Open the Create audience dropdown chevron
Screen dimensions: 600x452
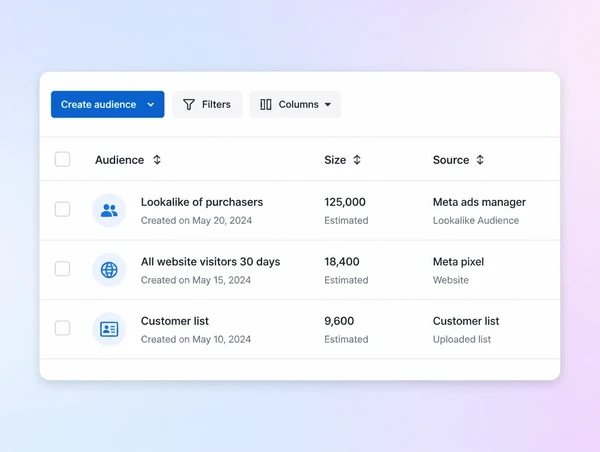coord(151,104)
